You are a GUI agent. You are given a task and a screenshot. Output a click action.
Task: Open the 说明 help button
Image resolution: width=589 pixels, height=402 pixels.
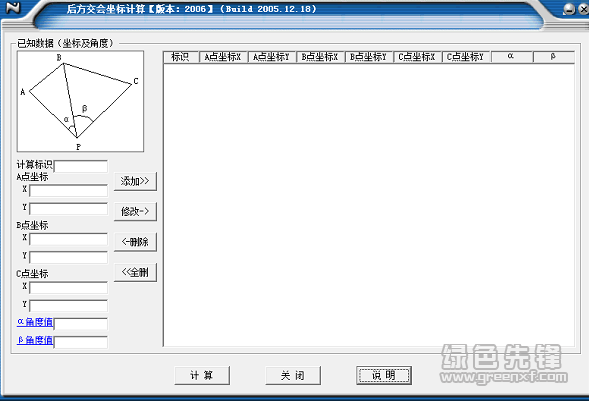tap(384, 375)
